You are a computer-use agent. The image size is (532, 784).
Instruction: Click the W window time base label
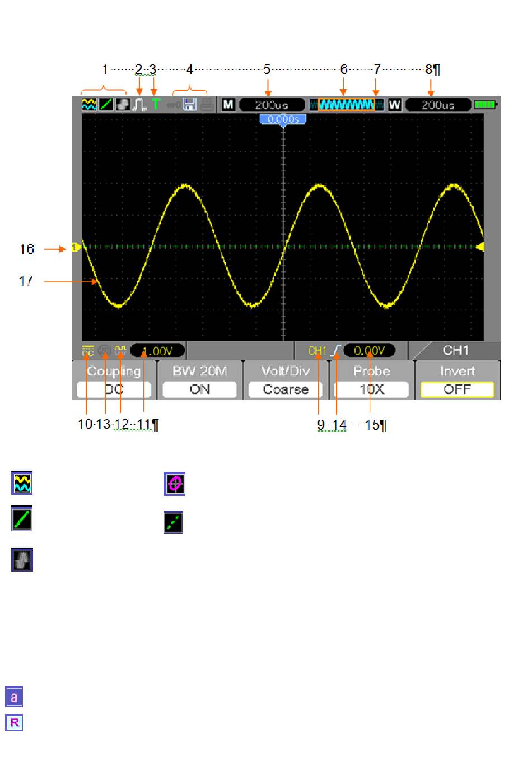[x=395, y=104]
